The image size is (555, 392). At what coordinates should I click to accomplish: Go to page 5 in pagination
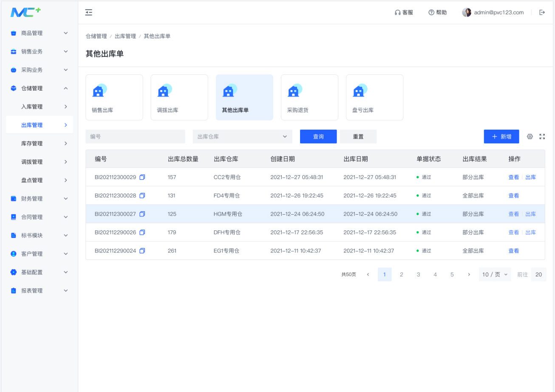452,275
